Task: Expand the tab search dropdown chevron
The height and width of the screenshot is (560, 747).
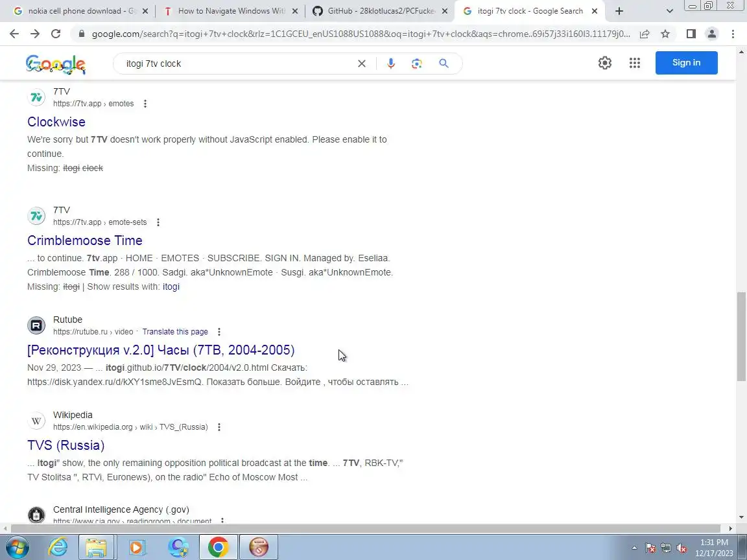Action: point(669,11)
